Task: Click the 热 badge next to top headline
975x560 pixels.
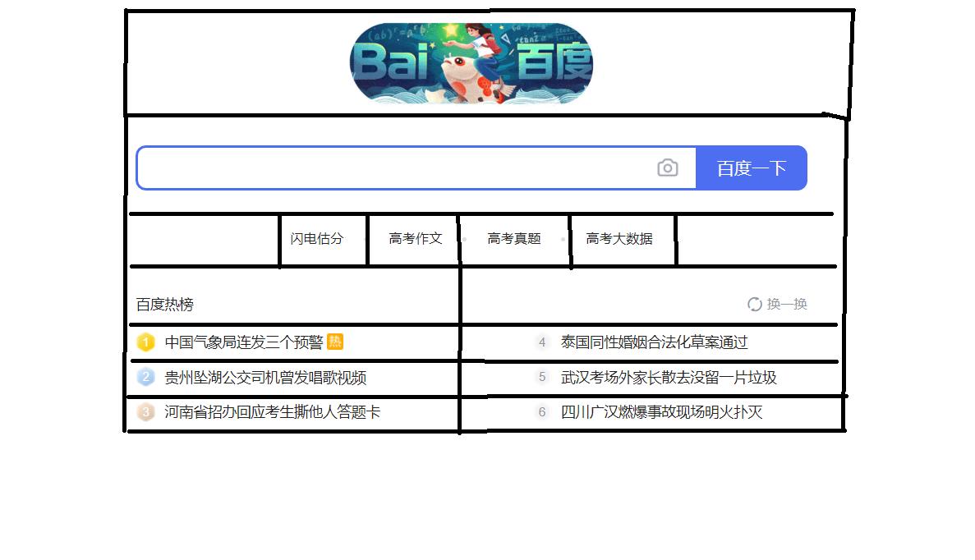Action: [335, 342]
